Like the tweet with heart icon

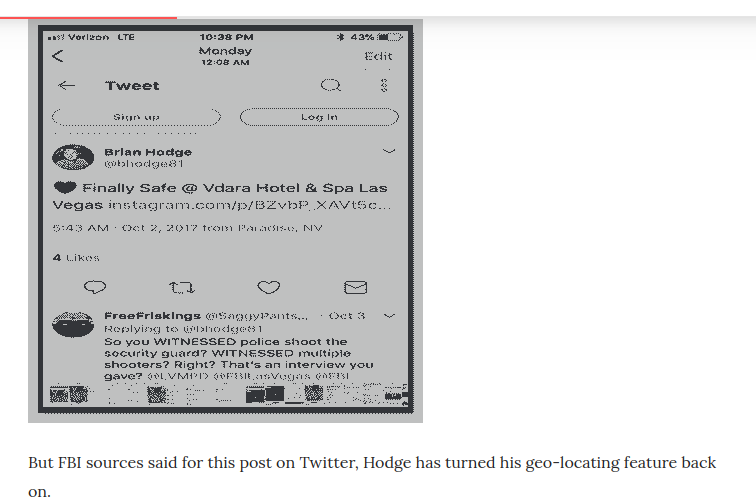pos(269,287)
